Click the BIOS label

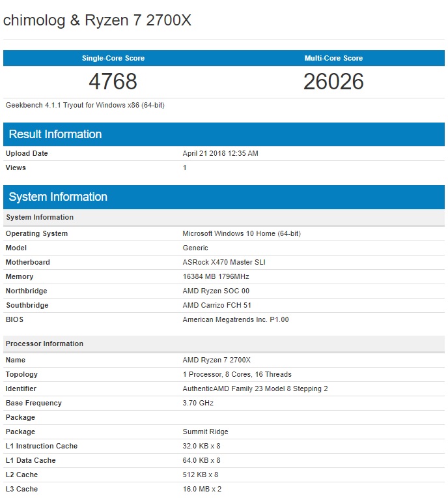[x=14, y=319]
